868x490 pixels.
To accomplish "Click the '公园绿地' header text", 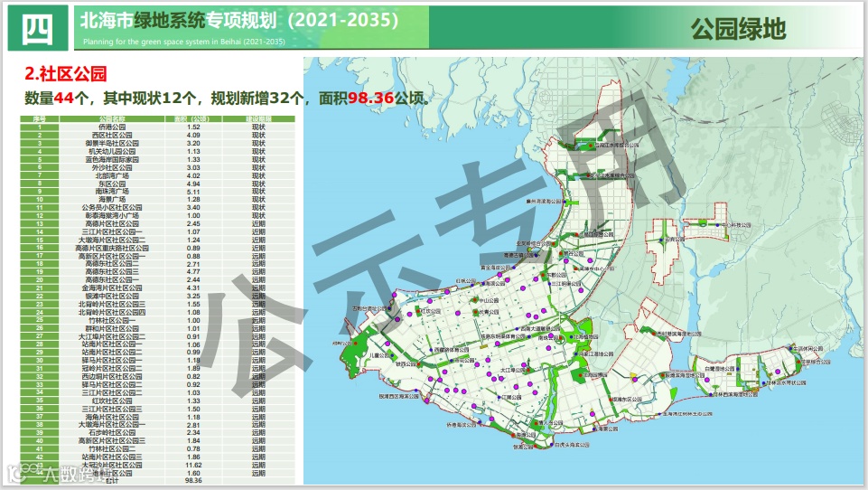I will point(738,29).
